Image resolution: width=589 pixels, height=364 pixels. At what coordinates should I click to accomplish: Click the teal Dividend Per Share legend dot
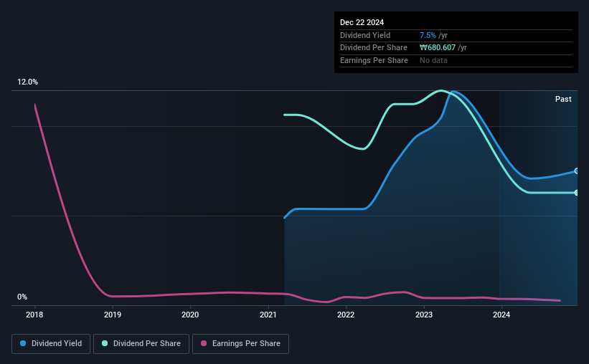(105, 343)
